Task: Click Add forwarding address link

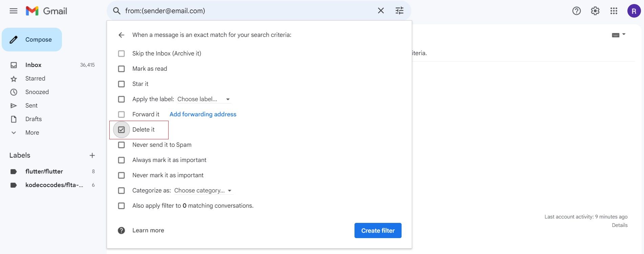Action: click(x=203, y=114)
